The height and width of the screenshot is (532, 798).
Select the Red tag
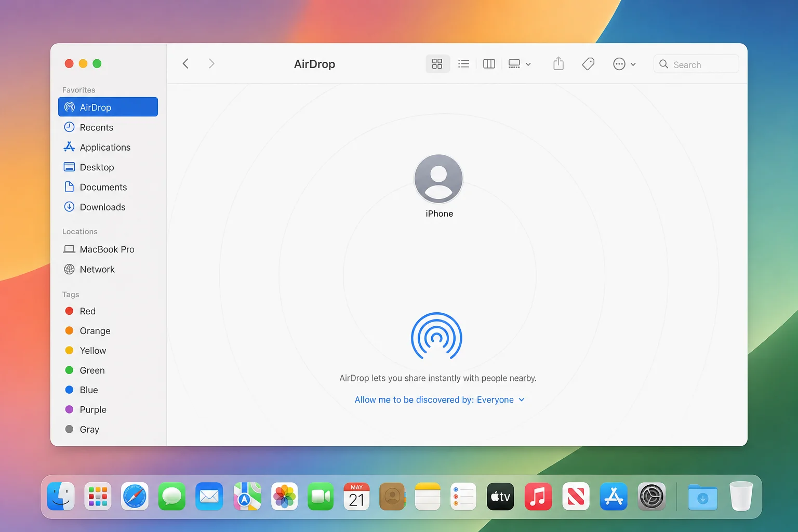[x=108, y=311]
